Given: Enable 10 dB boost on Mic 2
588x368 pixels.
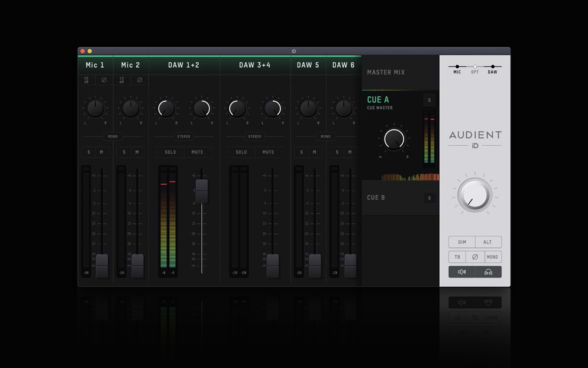Looking at the screenshot, I should 122,80.
